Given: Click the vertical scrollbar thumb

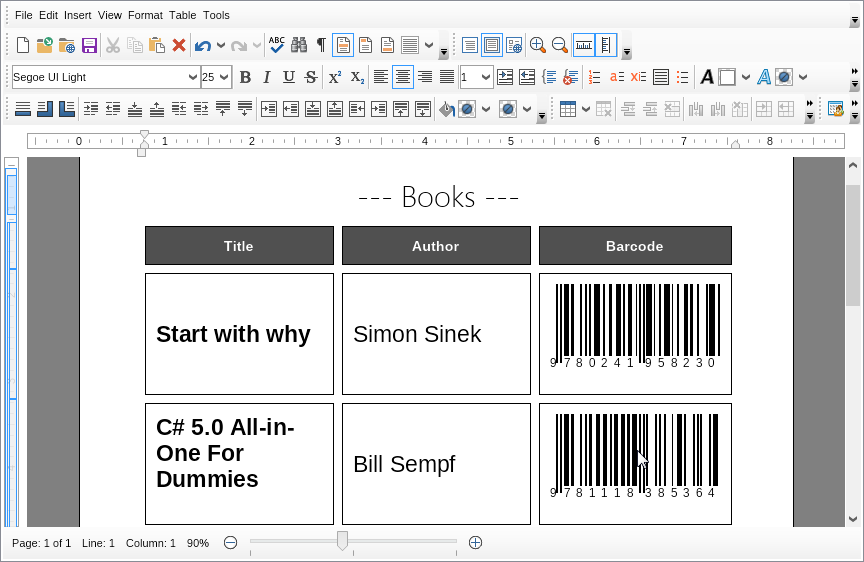Looking at the screenshot, I should tap(852, 245).
